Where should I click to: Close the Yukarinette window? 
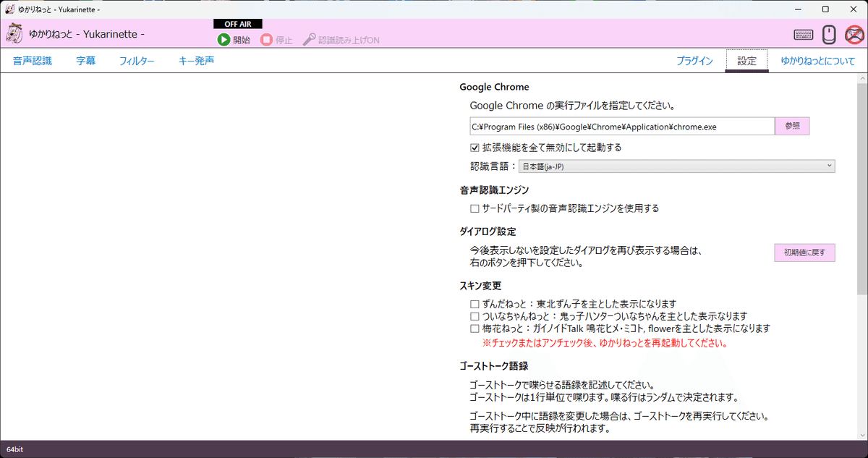coord(853,9)
